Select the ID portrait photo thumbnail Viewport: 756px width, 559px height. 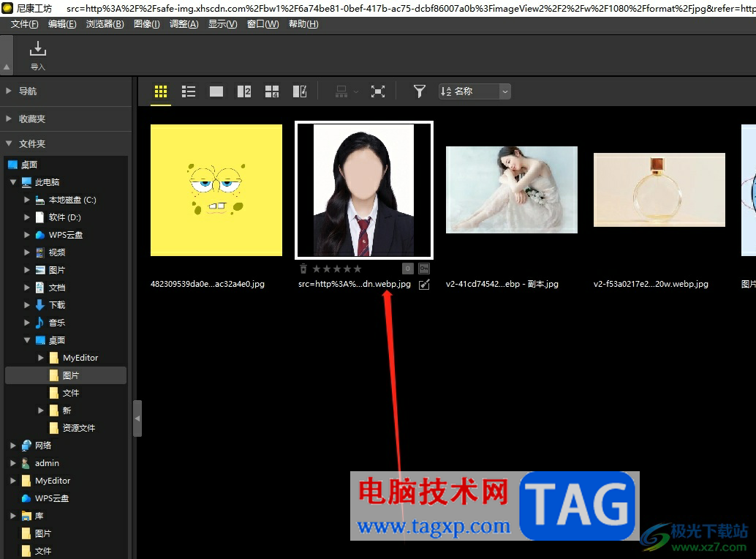[x=364, y=190]
